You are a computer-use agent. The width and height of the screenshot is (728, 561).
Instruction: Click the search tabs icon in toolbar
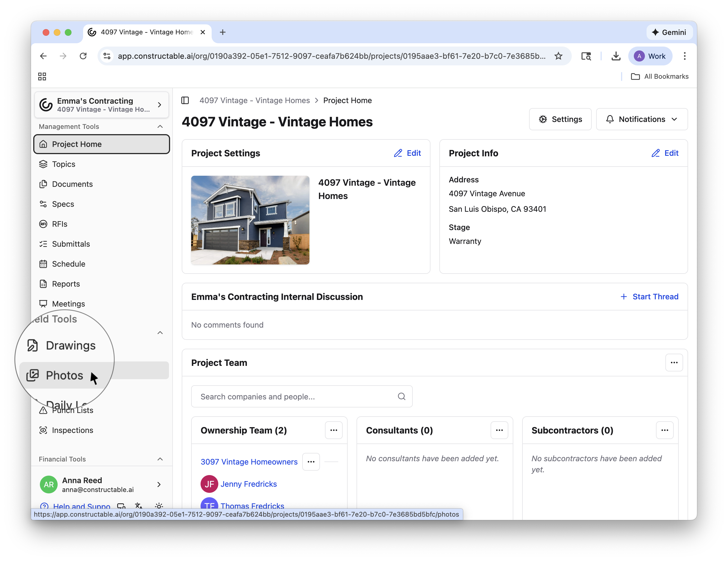click(586, 56)
